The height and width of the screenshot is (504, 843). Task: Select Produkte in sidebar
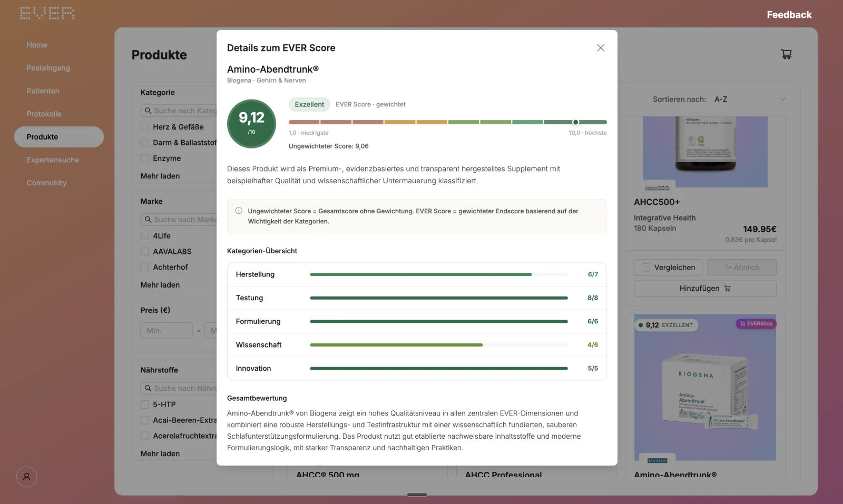59,137
